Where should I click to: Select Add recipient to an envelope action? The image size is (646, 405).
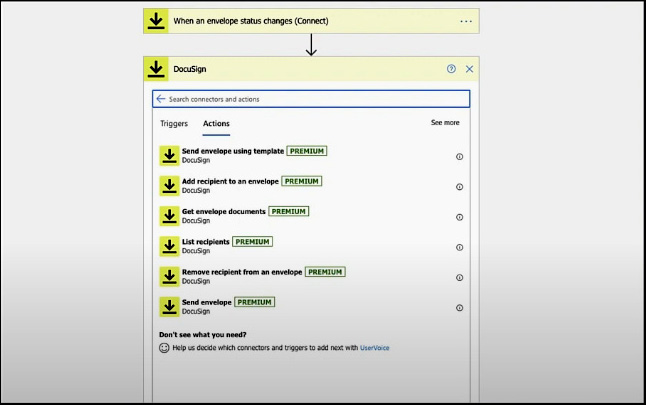[x=230, y=181]
